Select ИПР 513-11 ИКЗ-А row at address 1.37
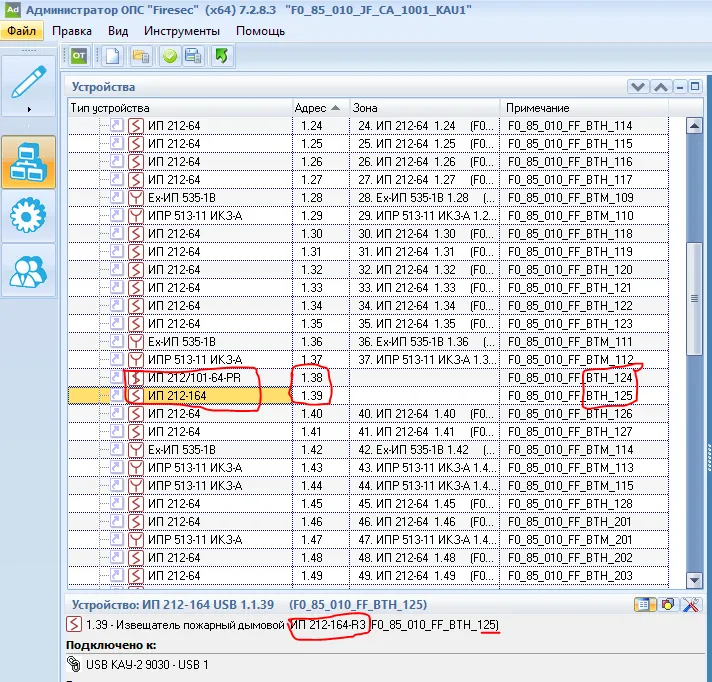 (x=368, y=360)
